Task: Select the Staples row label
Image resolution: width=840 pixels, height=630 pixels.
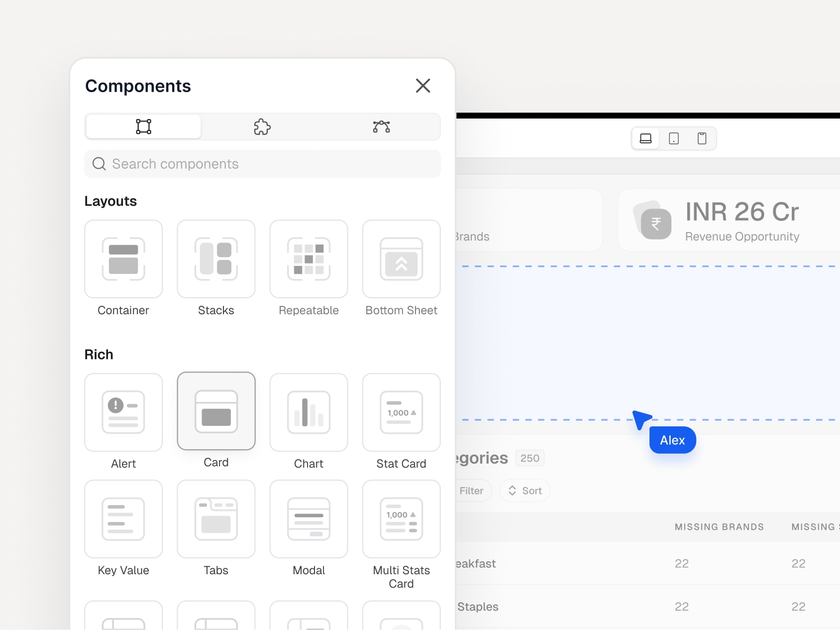Action: pos(478,607)
